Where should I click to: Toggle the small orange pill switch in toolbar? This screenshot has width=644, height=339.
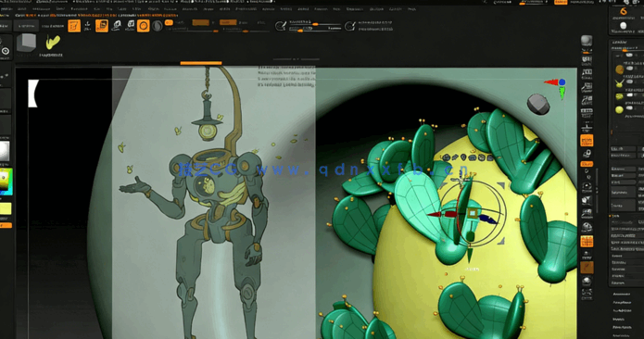169,22
